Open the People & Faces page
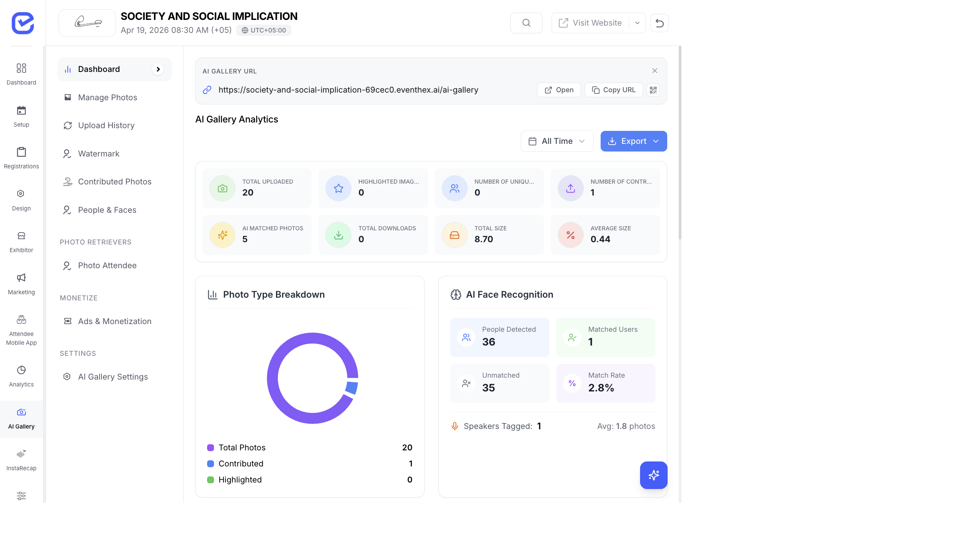Image resolution: width=980 pixels, height=551 pixels. [107, 210]
